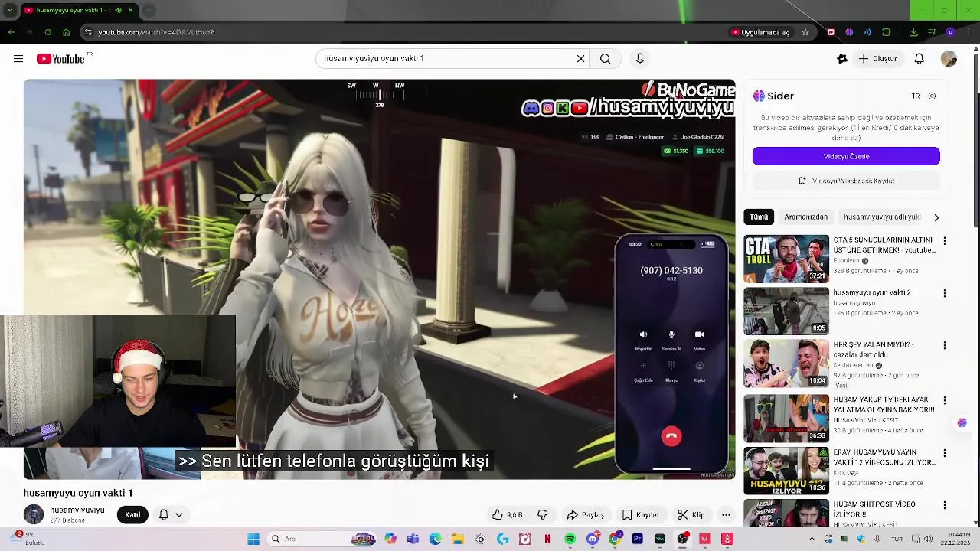The image size is (980, 551).
Task: Like the video with thumbs up
Action: tap(508, 515)
